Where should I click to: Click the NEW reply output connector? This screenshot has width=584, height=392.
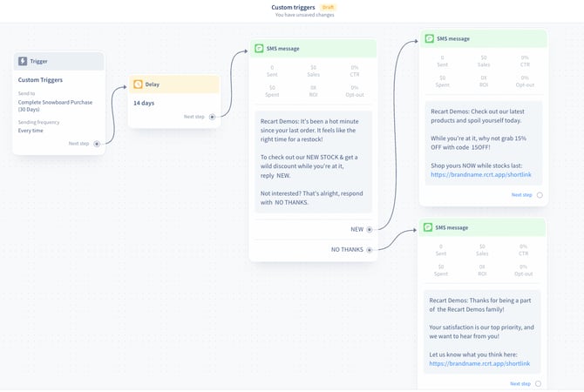(370, 229)
